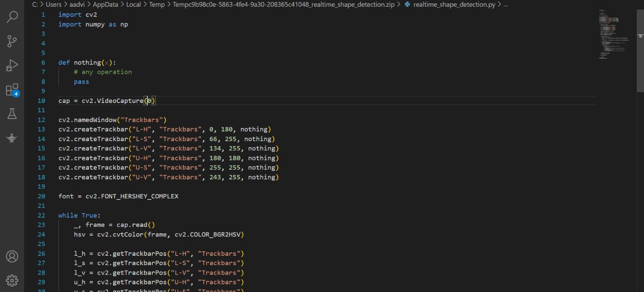Click 'l_v' variable on line 28

79,273
